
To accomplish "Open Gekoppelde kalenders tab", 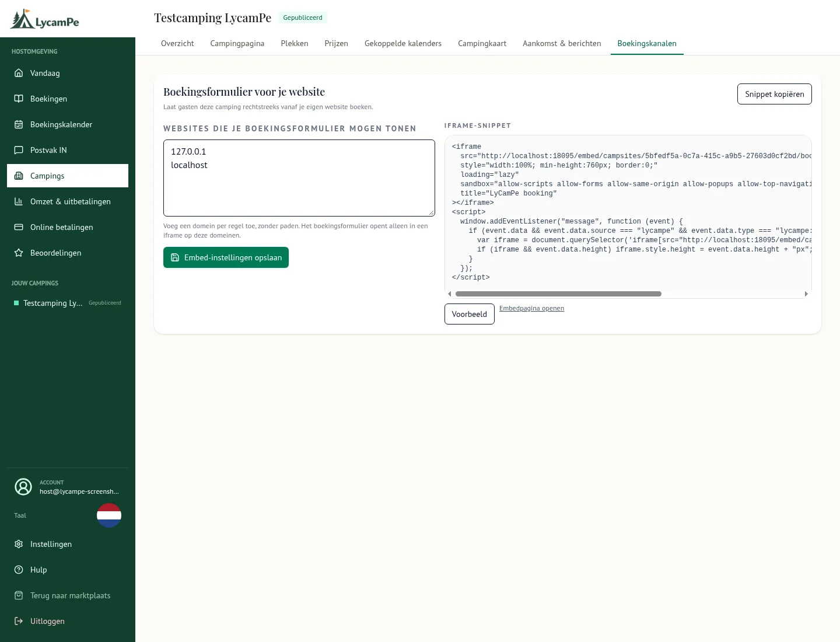I will click(x=403, y=43).
